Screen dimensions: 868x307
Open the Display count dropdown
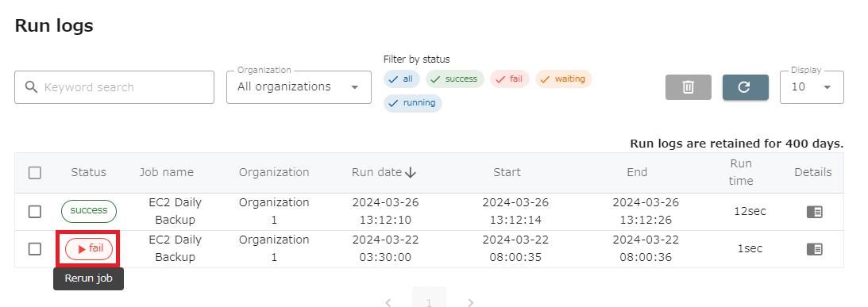coord(812,87)
